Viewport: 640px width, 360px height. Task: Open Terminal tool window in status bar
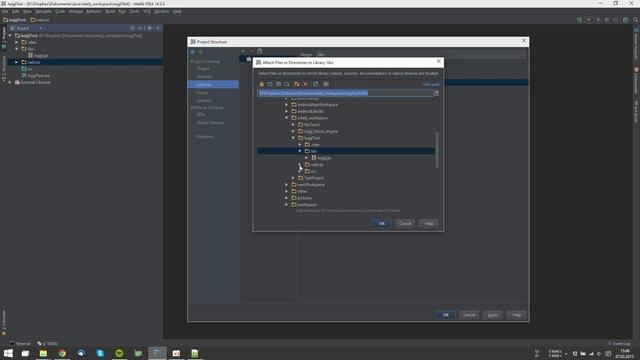click(20, 344)
